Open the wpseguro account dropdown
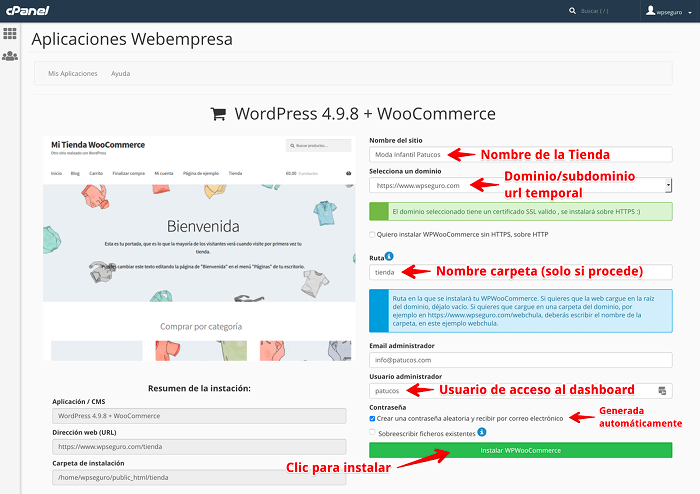Screen dimensions: 700x494 669,11
